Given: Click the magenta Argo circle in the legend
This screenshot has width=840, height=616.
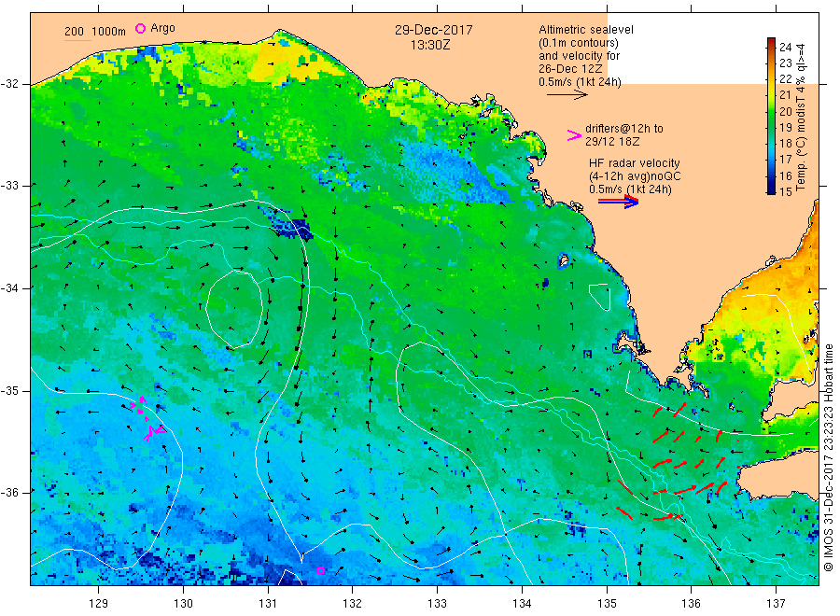Looking at the screenshot, I should tap(140, 28).
